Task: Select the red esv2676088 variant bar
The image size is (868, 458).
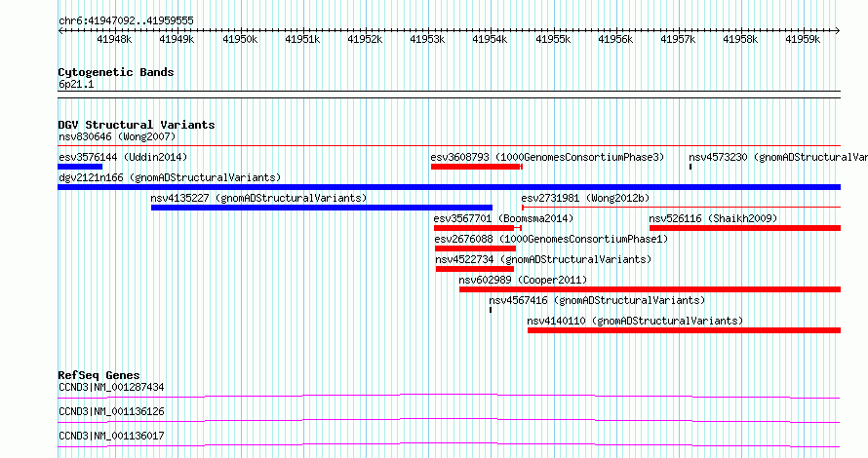Action: [475, 248]
